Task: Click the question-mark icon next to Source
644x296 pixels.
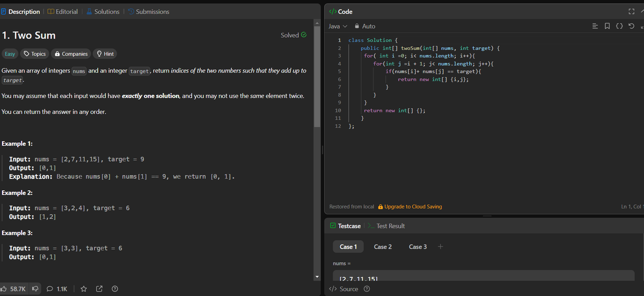Action: pyautogui.click(x=367, y=289)
